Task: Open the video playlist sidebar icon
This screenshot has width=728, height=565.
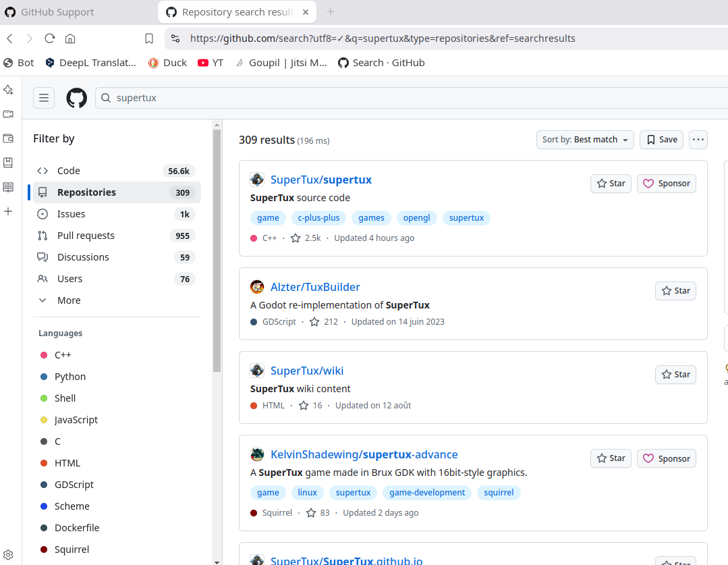Action: [8, 114]
